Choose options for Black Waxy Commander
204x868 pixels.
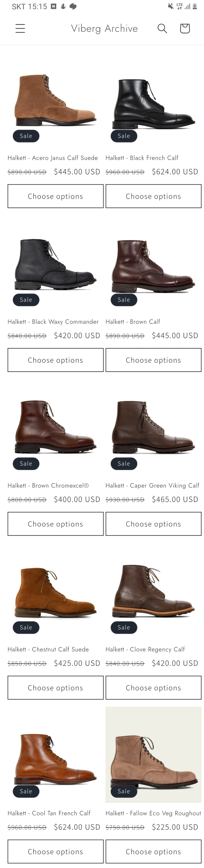tap(55, 360)
